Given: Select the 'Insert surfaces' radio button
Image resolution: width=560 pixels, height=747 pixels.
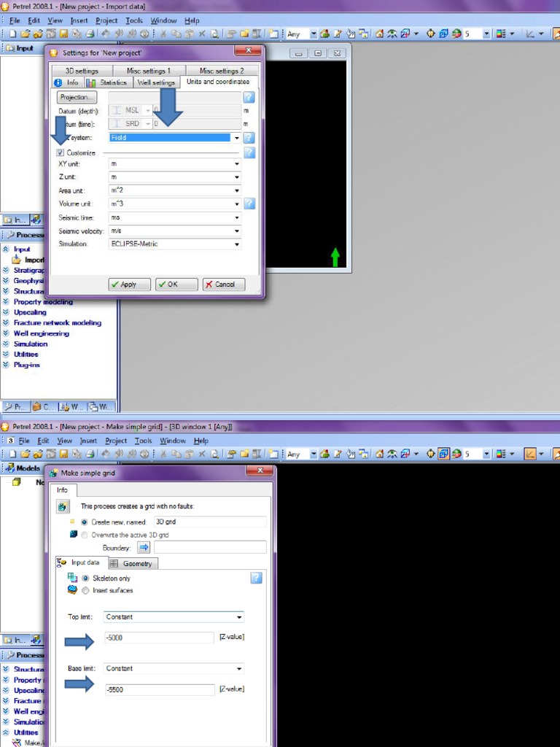Looking at the screenshot, I should 85,590.
